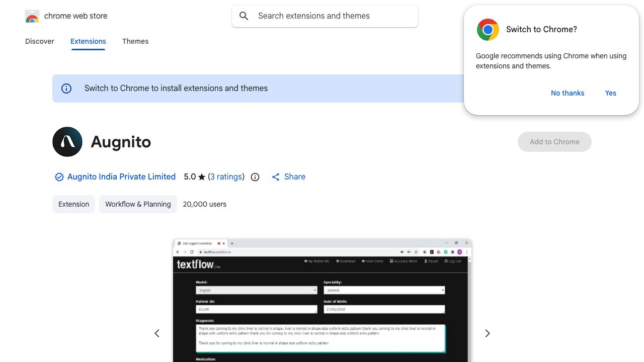The image size is (644, 362).
Task: Advance to the next screenshot arrow
Action: (x=487, y=333)
